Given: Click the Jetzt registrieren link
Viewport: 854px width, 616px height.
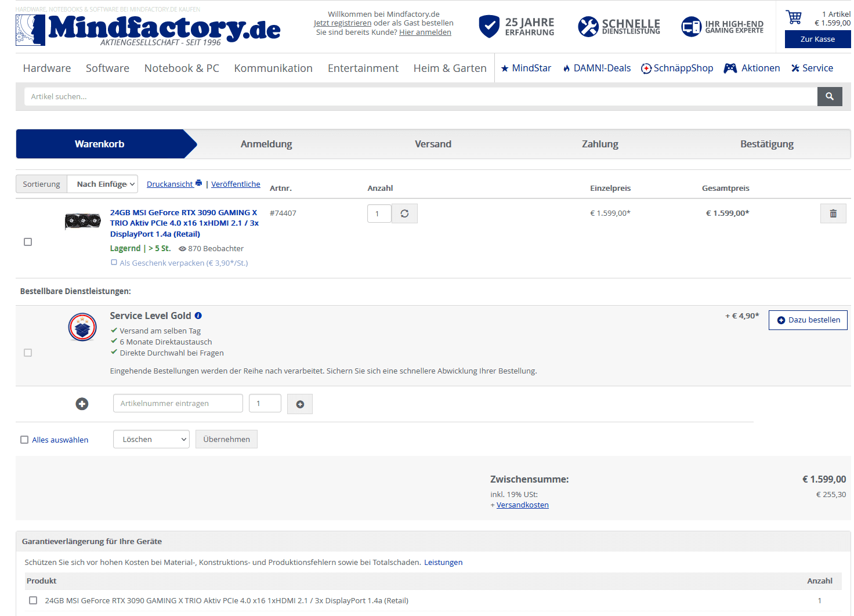Looking at the screenshot, I should tap(342, 23).
